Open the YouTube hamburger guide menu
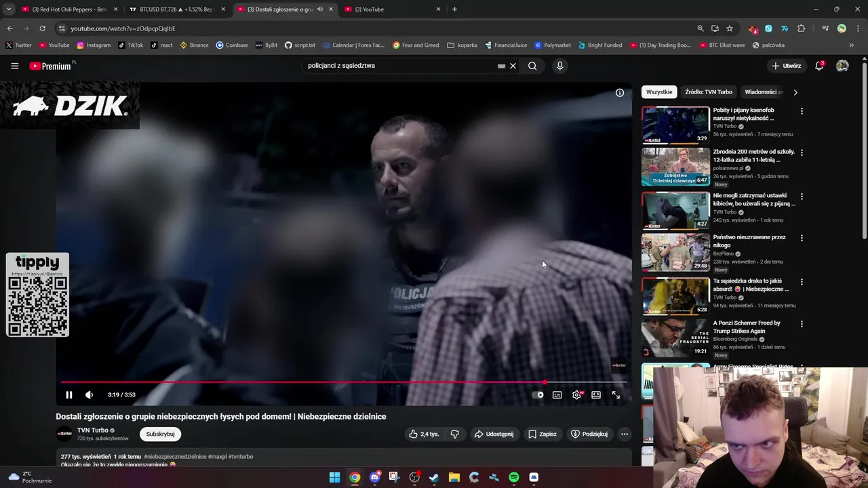Image resolution: width=868 pixels, height=488 pixels. 14,66
